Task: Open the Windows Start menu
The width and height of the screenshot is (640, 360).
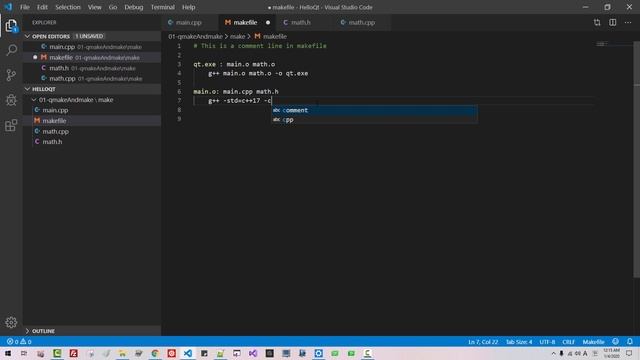Action: pyautogui.click(x=8, y=353)
